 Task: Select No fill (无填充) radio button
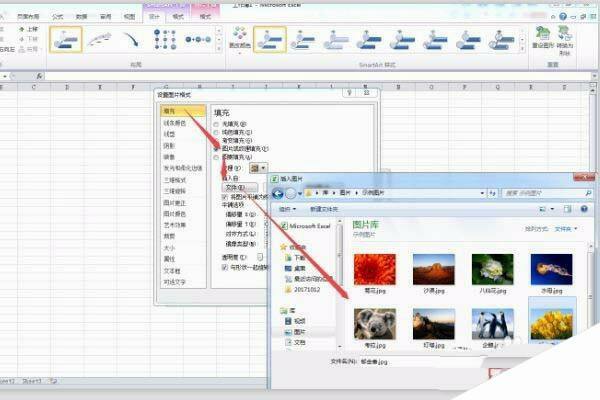[x=216, y=124]
